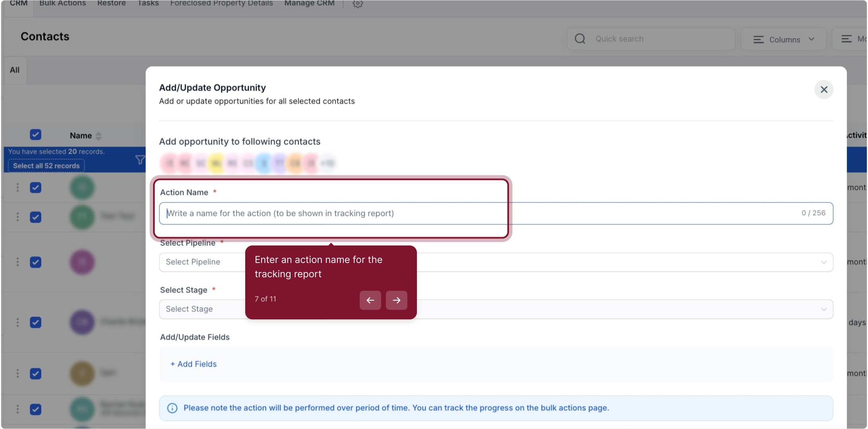Sort contacts by Name column arrows
Viewport: 868px width, 429px height.
point(99,136)
